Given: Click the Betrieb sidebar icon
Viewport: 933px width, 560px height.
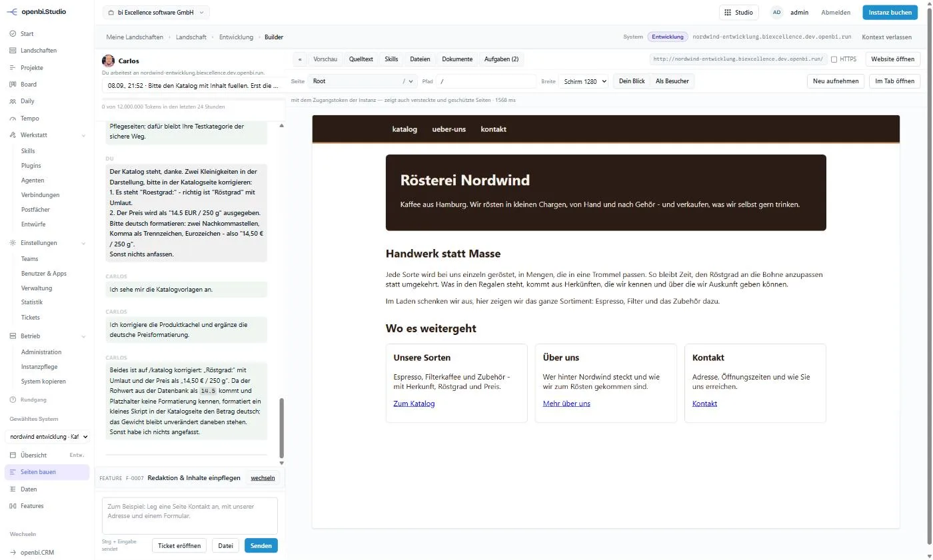Looking at the screenshot, I should pyautogui.click(x=13, y=336).
